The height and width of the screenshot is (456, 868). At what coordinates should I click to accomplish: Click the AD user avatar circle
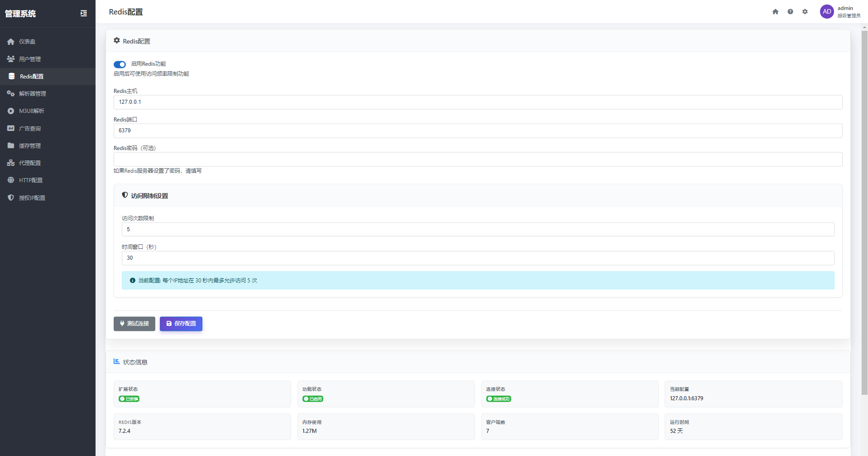point(827,12)
